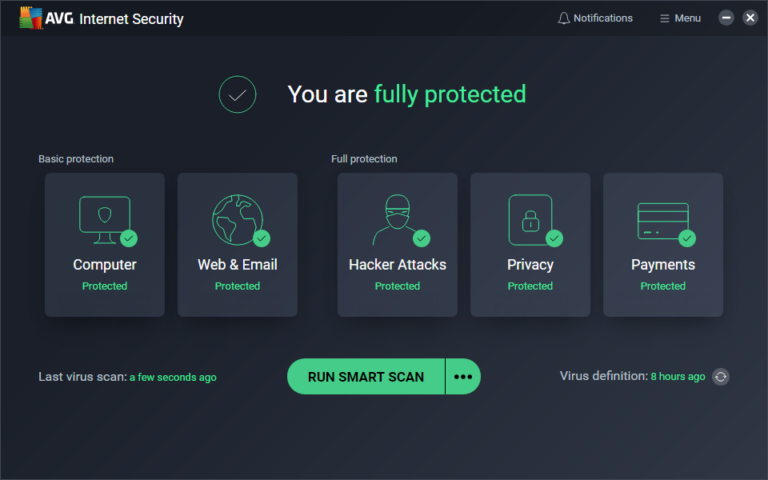Refresh virus definitions with the update icon
768x480 pixels.
[721, 377]
